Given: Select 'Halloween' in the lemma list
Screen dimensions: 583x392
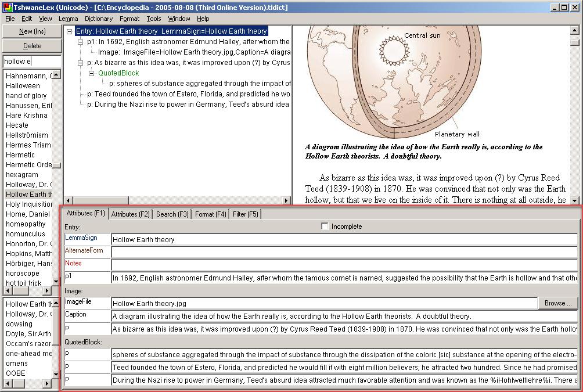Looking at the screenshot, I should 23,85.
